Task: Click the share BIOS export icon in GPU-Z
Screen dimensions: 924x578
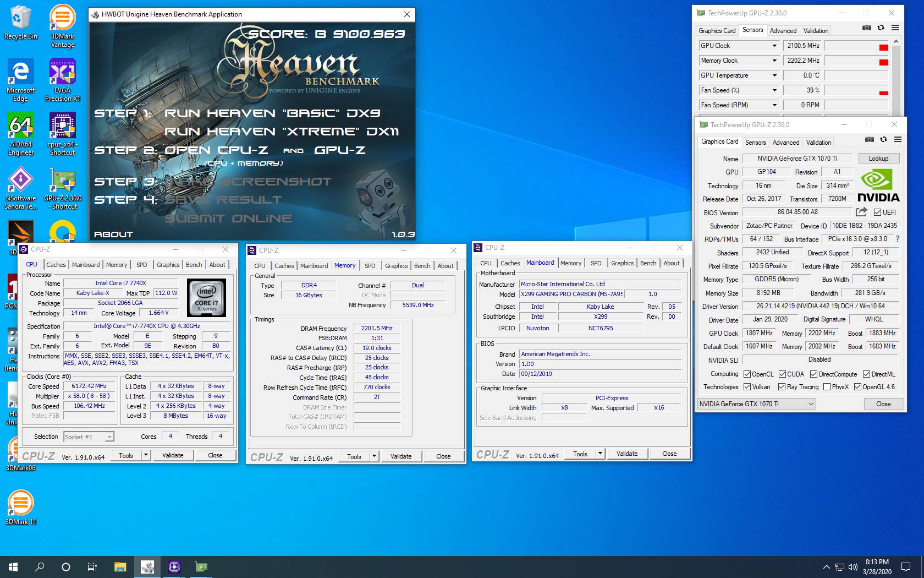Action: [861, 212]
